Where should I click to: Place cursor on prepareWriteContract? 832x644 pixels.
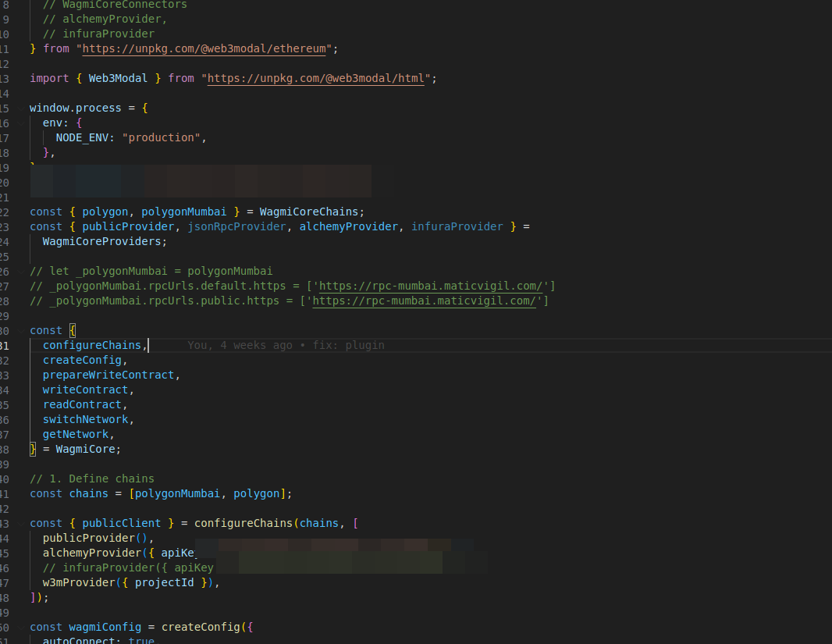108,374
